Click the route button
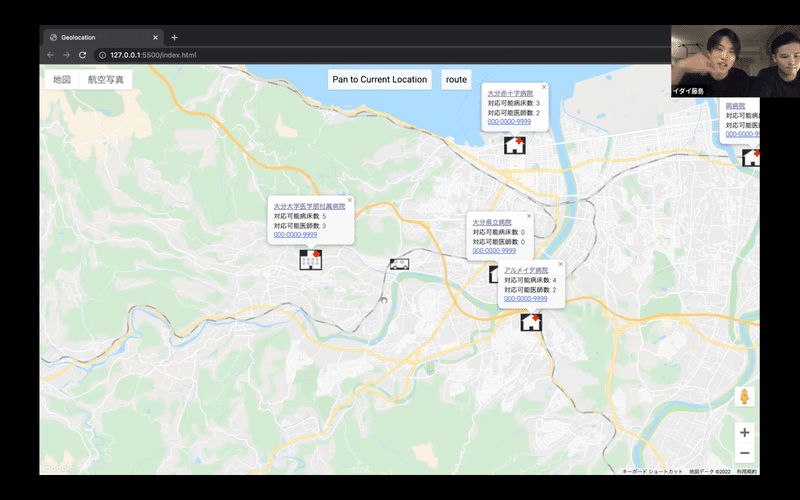The width and height of the screenshot is (800, 500). [x=456, y=80]
